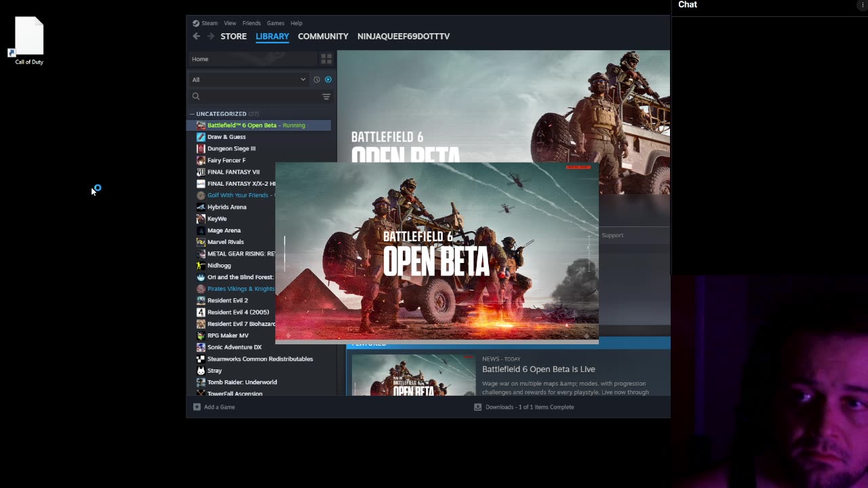This screenshot has height=488, width=868.
Task: Sort library by recent activity clock icon
Action: [x=317, y=79]
